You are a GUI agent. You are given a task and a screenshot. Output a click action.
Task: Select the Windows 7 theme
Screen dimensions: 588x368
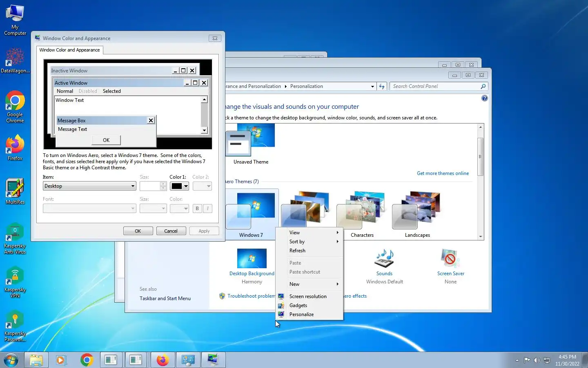tap(252, 214)
